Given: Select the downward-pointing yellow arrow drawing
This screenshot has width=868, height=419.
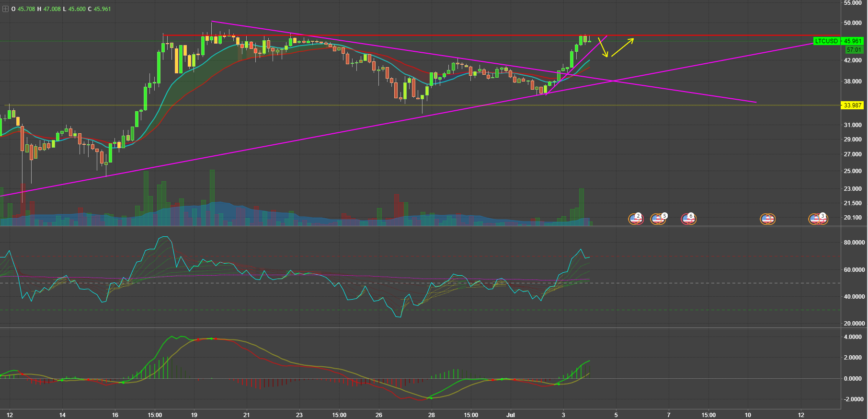Looking at the screenshot, I should click(603, 47).
